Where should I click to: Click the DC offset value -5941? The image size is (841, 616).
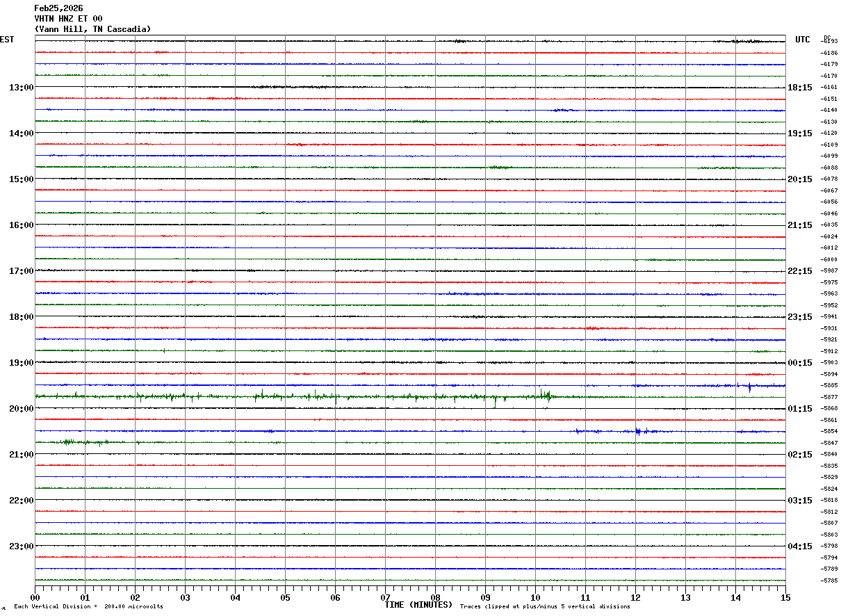830,317
